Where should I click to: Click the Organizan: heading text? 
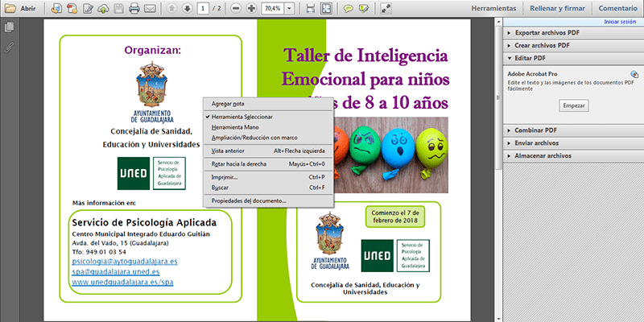153,51
